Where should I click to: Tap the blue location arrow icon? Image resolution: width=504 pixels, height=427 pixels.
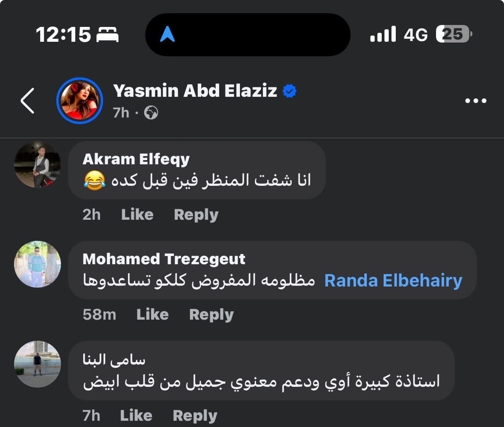pos(167,34)
